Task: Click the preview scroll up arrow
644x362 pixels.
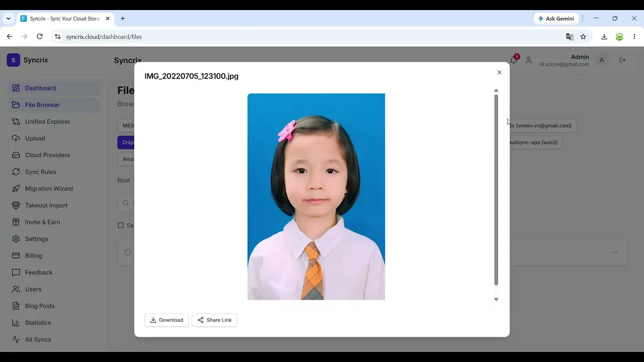Action: pos(496,91)
